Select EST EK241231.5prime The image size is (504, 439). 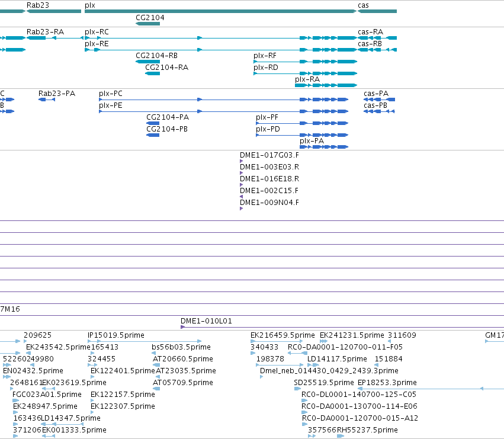[x=324, y=341]
